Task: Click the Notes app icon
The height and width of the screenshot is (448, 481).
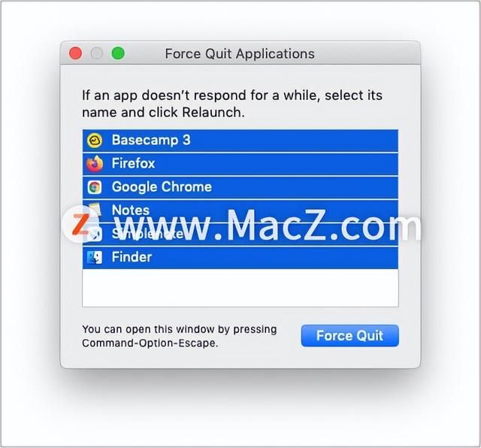Action: (95, 209)
